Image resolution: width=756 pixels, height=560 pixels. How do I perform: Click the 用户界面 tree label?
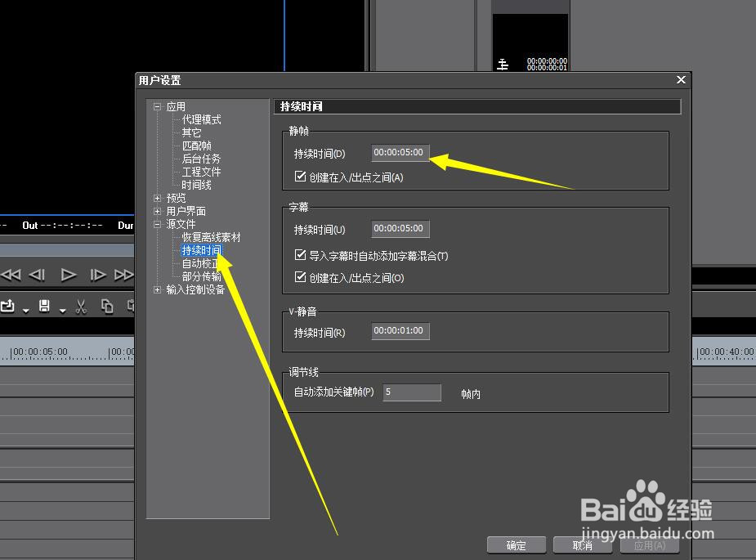click(x=186, y=211)
